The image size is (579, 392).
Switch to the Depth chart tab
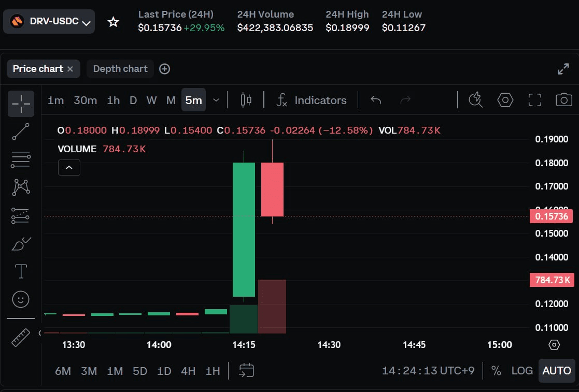coord(120,68)
